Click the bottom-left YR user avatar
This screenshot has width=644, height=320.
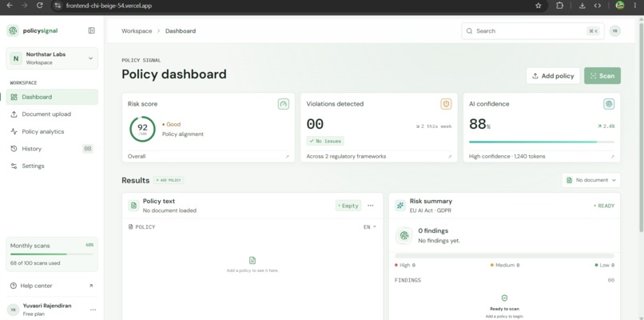click(13, 310)
